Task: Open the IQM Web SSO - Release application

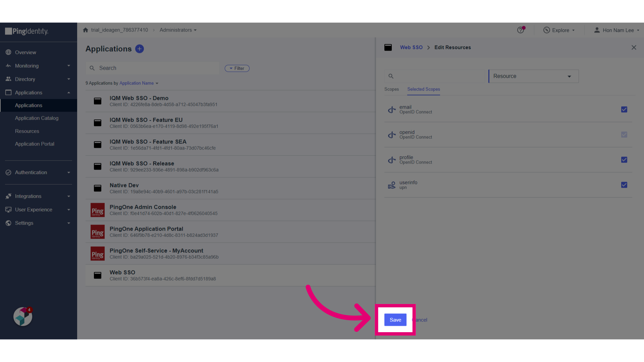Action: pos(230,167)
